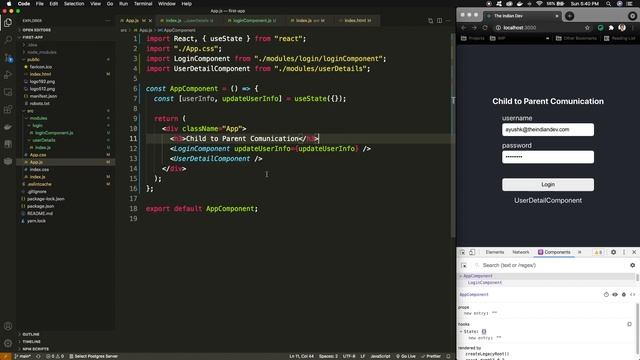
Task: Open editor More Actions ellipsis
Action: pos(448,20)
